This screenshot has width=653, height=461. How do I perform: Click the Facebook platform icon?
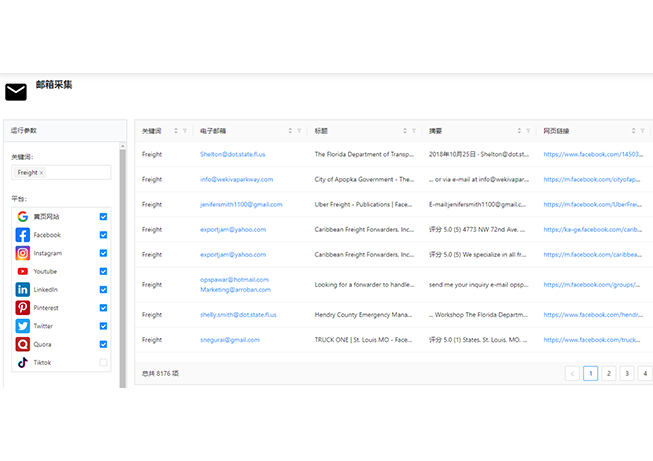pos(22,235)
